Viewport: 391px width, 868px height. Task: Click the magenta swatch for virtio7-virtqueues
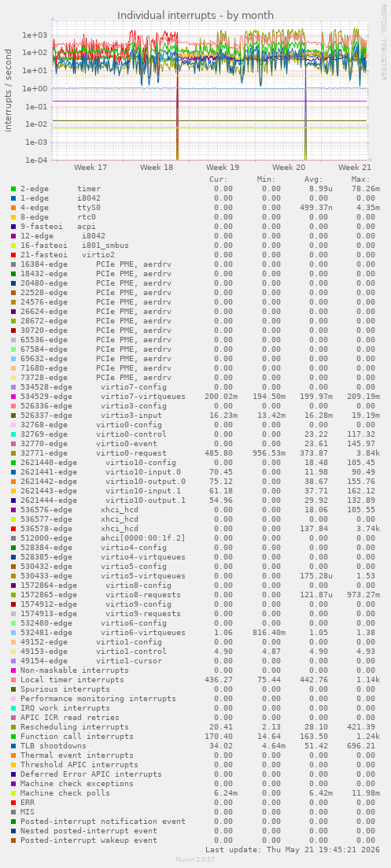click(x=13, y=397)
